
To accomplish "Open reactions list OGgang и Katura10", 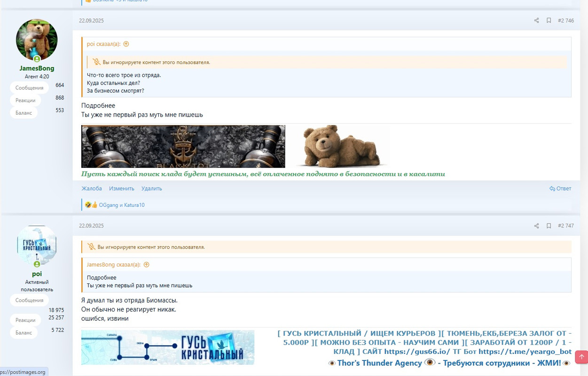I will tap(122, 205).
